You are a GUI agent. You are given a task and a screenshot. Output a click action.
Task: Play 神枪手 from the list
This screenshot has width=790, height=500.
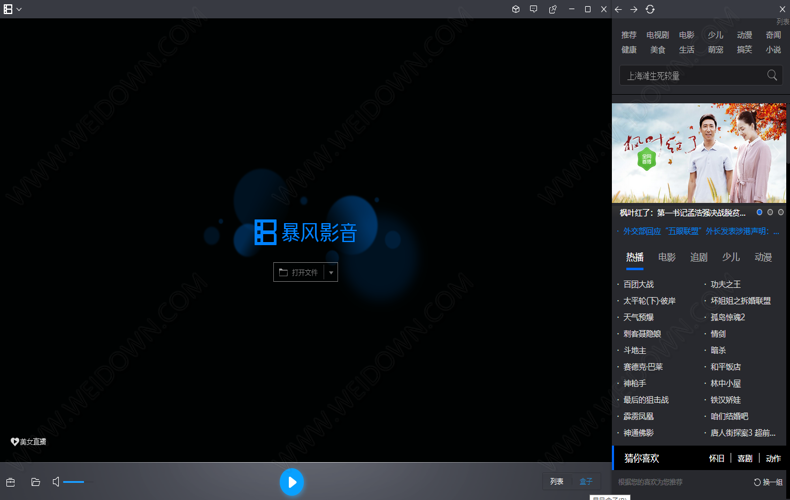(x=634, y=384)
